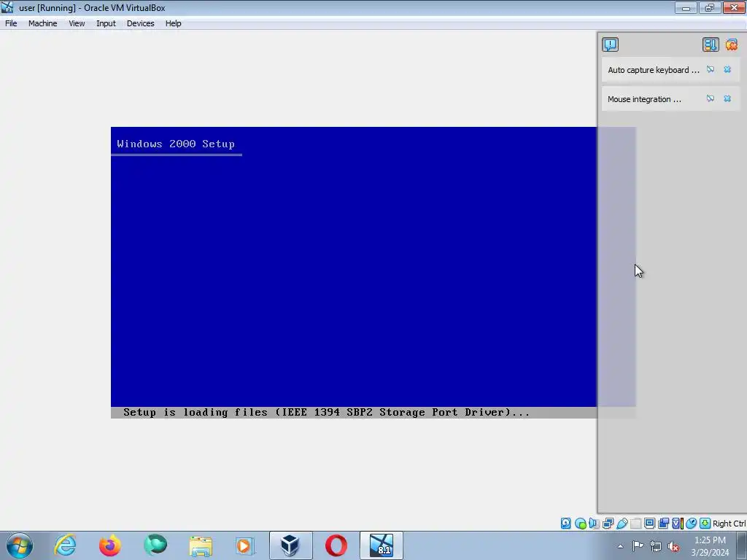Click the delete all notifications icon
Image resolution: width=747 pixels, height=560 pixels.
pyautogui.click(x=731, y=44)
